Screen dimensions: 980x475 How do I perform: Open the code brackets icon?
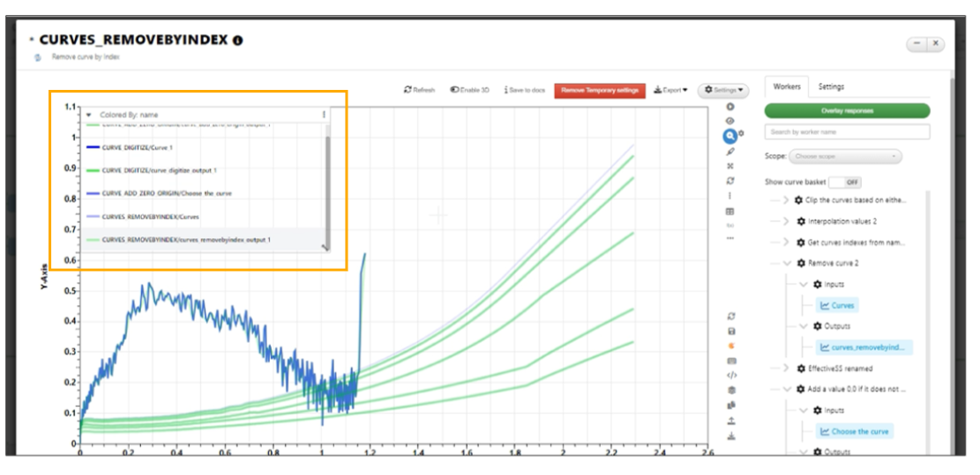732,375
